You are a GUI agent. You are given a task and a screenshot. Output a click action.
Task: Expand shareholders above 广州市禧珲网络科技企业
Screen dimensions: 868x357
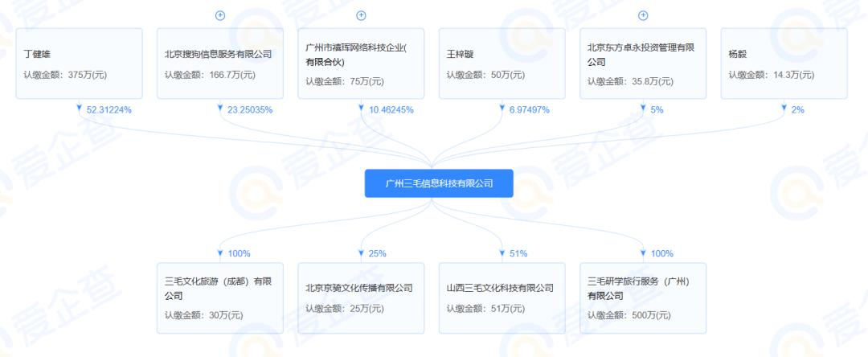pyautogui.click(x=361, y=15)
